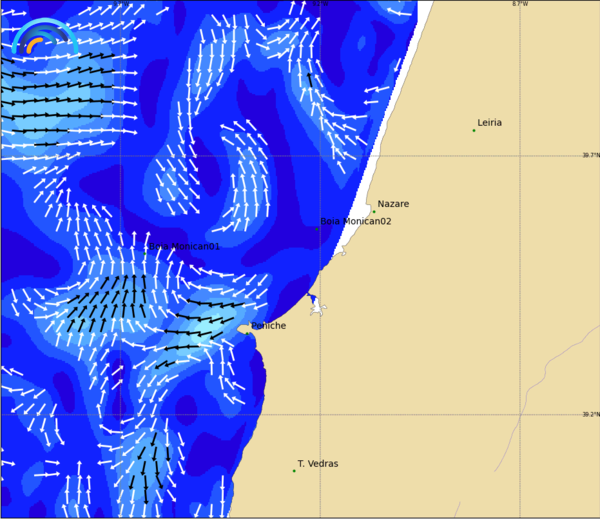The image size is (600, 519).
Task: Click the Nazare text label
Action: [393, 204]
